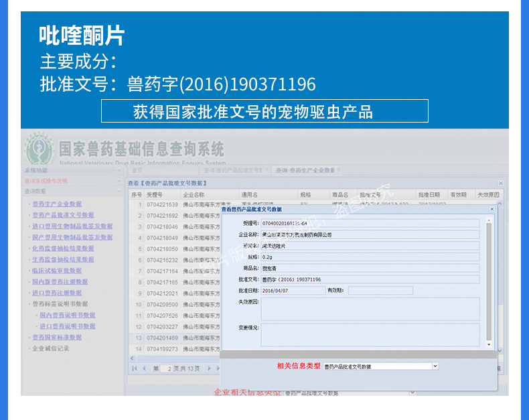This screenshot has height=420, width=529.
Task: Select table row with 受理号 0704216232
Action: [x=174, y=260]
